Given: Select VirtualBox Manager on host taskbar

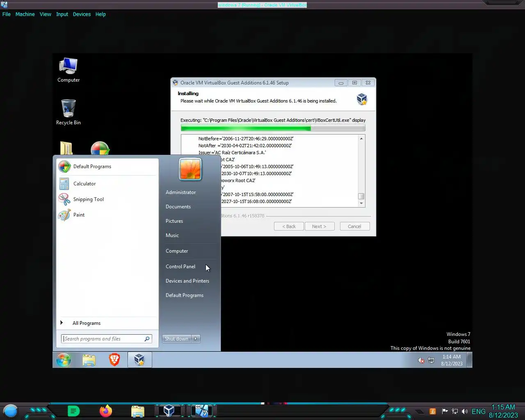Looking at the screenshot, I should click(x=169, y=411).
